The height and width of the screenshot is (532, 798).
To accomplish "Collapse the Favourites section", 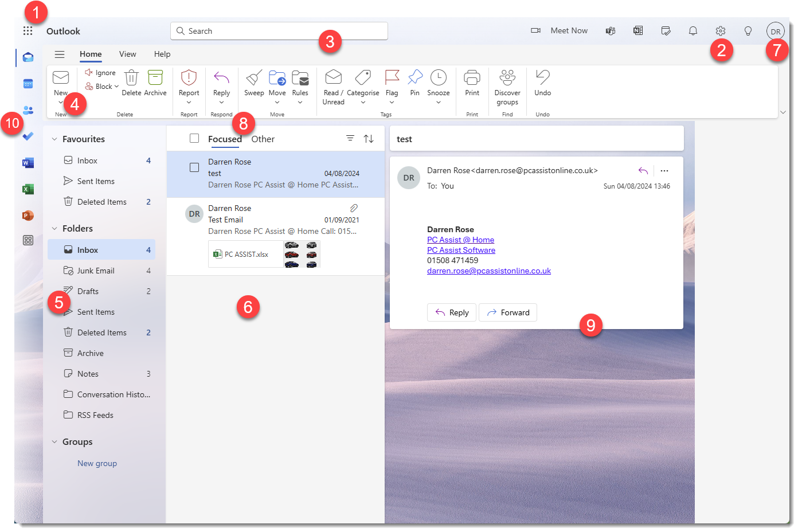I will (54, 139).
